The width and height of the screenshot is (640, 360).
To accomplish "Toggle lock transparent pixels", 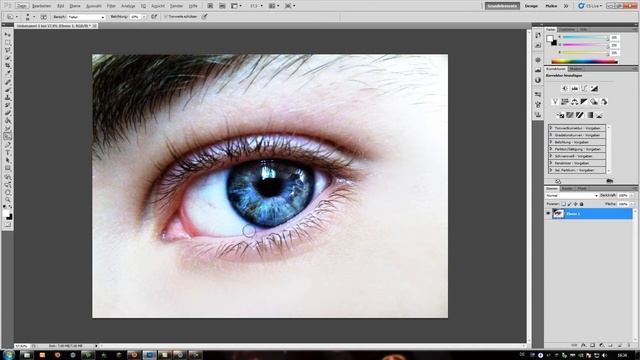I will coord(563,204).
